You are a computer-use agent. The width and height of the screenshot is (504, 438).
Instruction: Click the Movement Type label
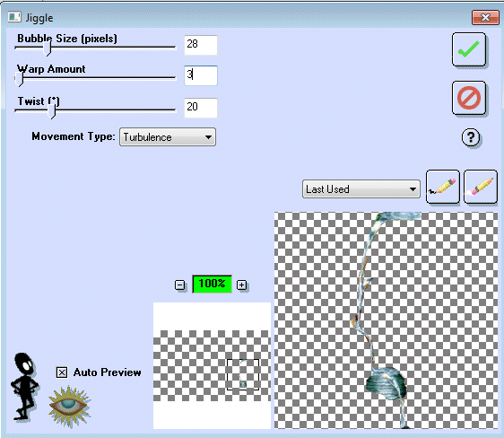point(74,136)
